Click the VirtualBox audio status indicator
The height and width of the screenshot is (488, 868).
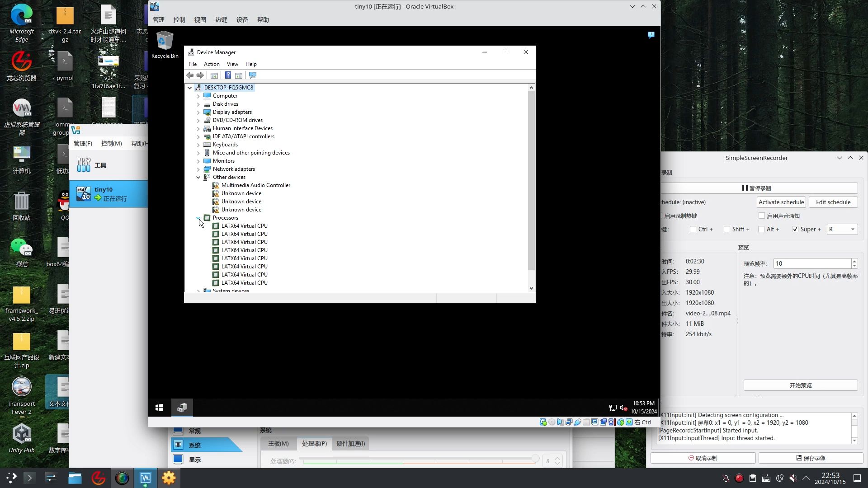561,422
